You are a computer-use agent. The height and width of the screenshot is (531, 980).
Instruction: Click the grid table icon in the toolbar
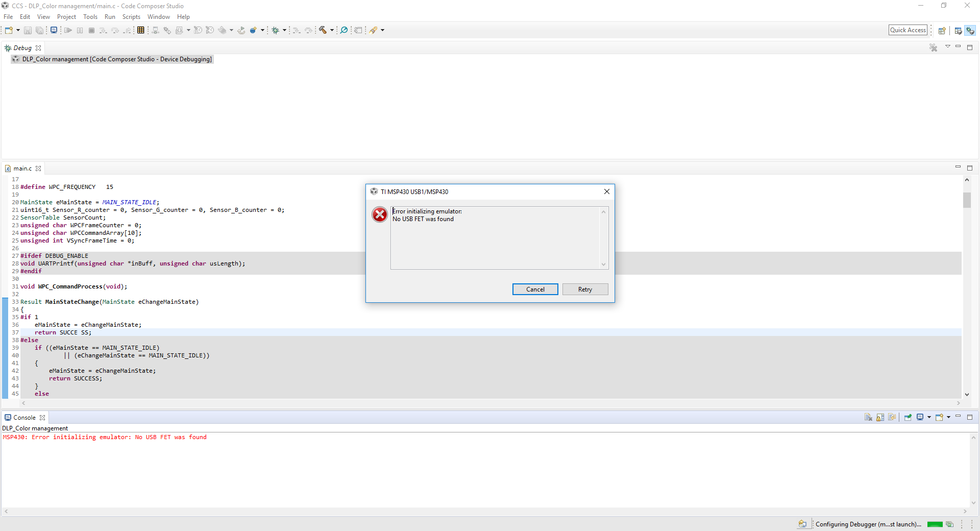[141, 30]
